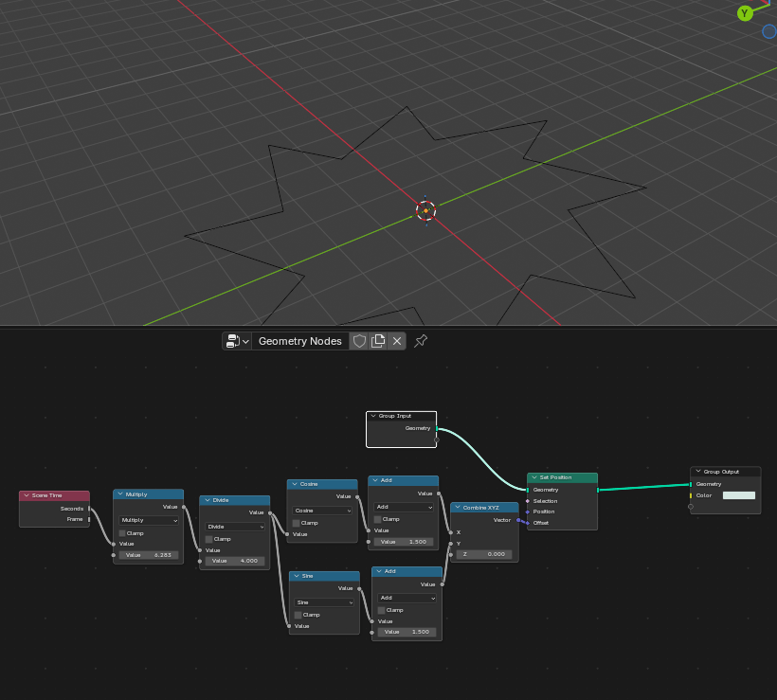Click Set Position Offset input socket

pos(527,523)
